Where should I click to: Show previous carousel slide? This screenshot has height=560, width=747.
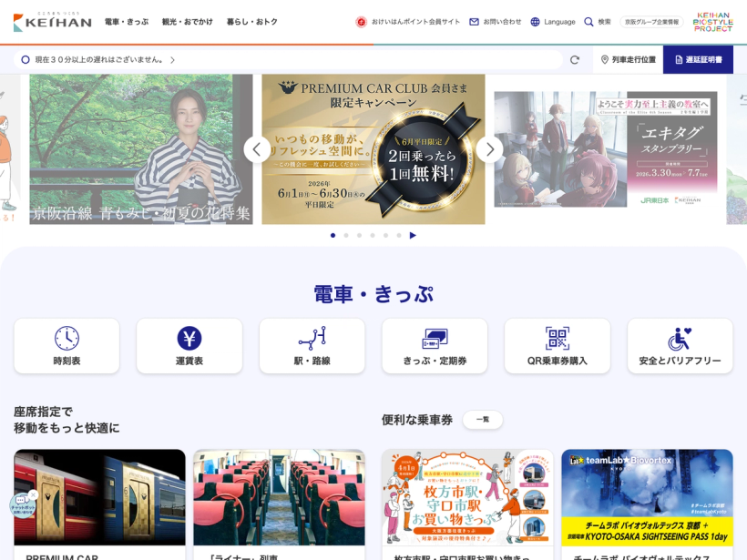[x=257, y=149]
